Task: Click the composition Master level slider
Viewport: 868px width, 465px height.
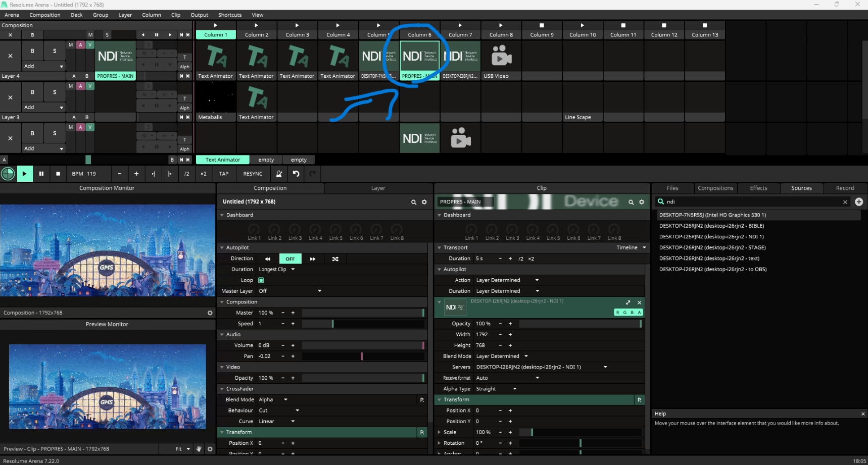Action: [363, 313]
